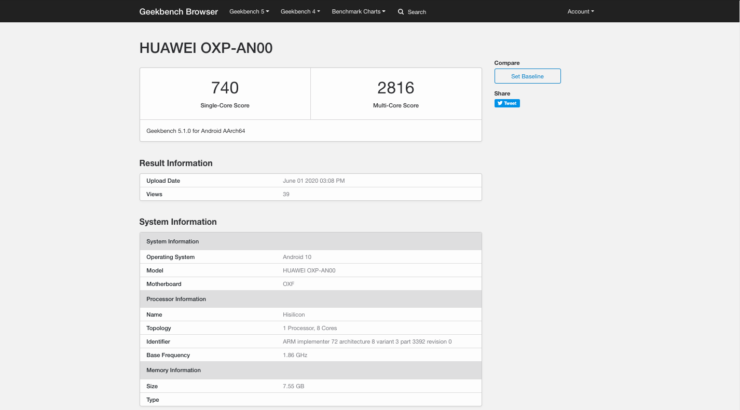Click the Type row label
The width and height of the screenshot is (740, 410).
point(152,400)
